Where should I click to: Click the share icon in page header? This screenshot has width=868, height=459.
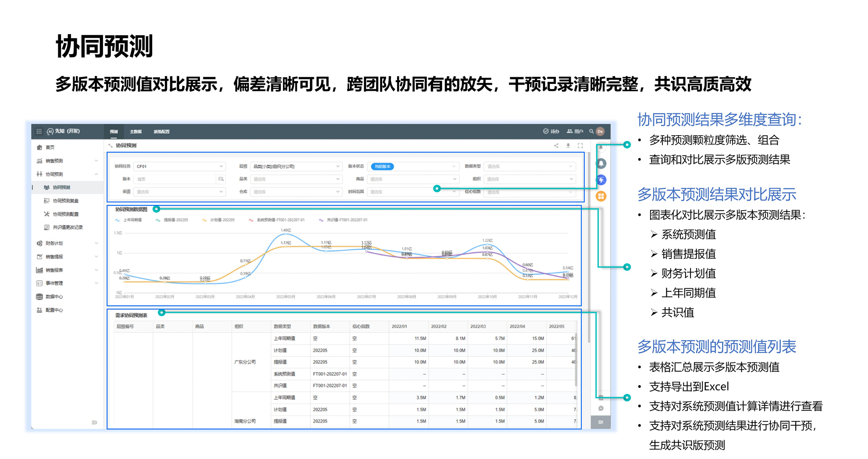(556, 146)
